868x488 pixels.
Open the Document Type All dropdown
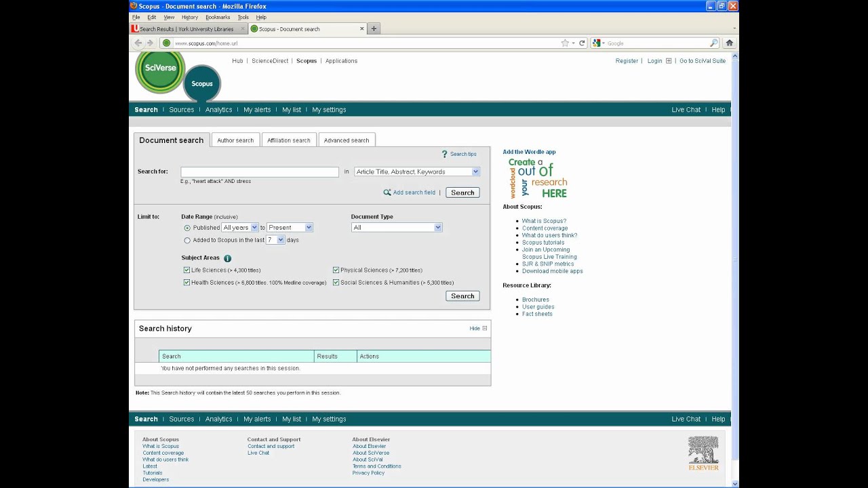[x=397, y=228]
